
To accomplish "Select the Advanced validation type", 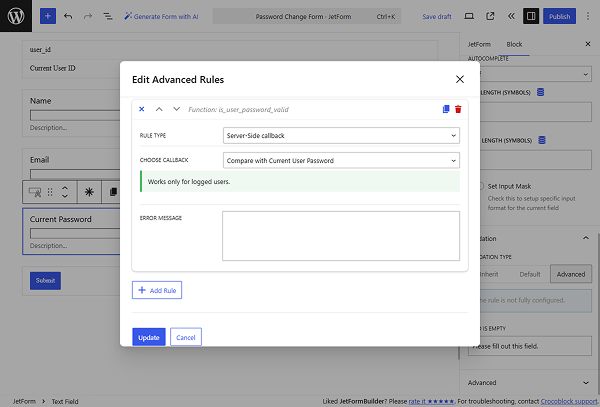I will point(571,274).
